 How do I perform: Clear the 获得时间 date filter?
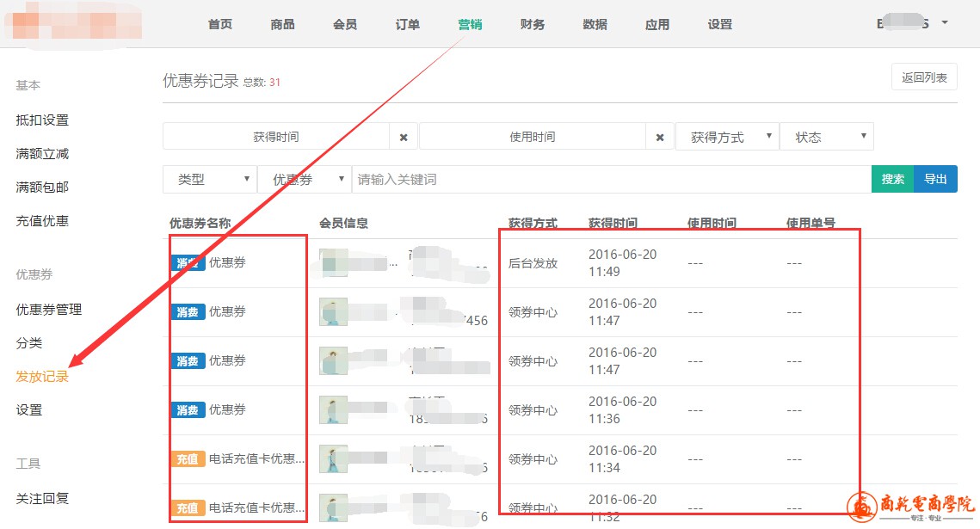(403, 137)
